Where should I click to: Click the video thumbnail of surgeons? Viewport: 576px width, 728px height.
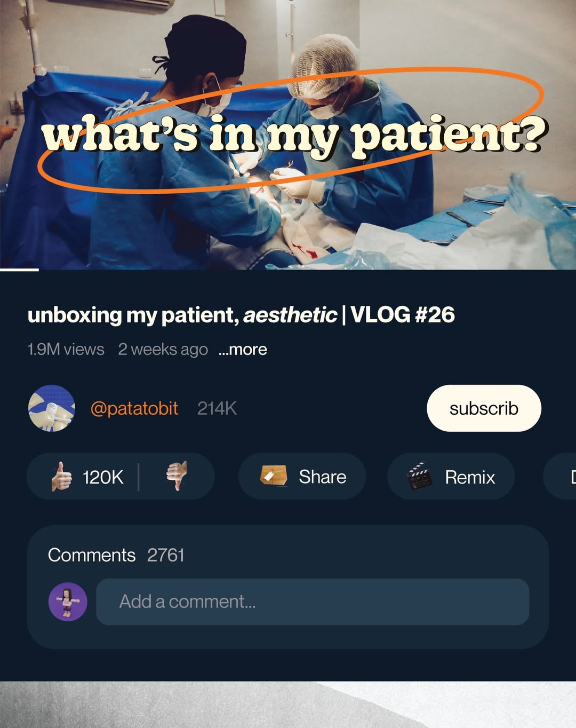coord(288,134)
